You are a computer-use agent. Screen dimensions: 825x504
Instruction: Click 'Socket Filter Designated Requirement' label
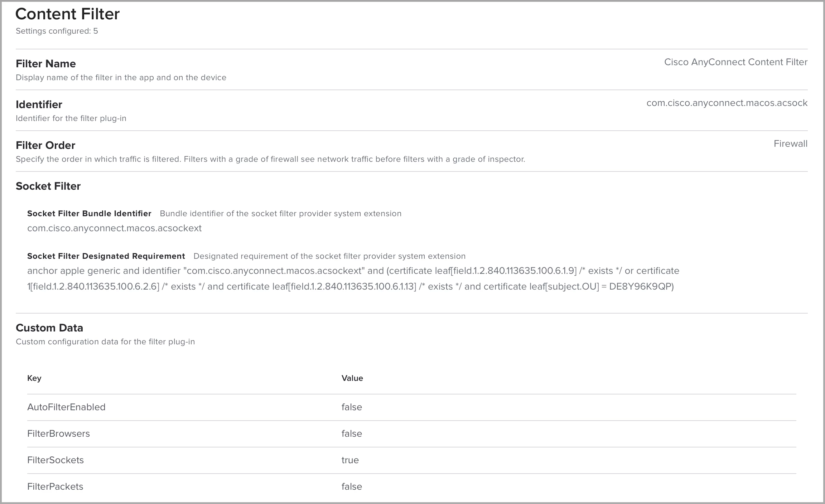pos(106,256)
